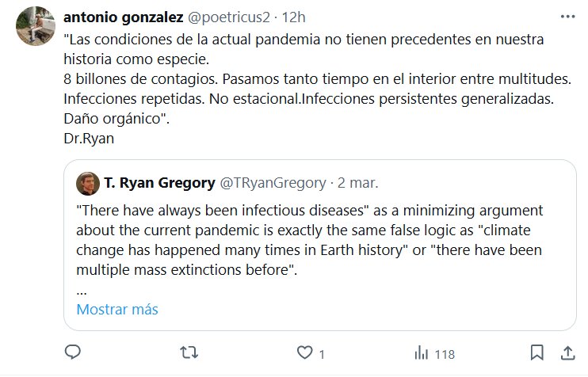Click the 118 views count
The width and height of the screenshot is (588, 377).
point(445,353)
